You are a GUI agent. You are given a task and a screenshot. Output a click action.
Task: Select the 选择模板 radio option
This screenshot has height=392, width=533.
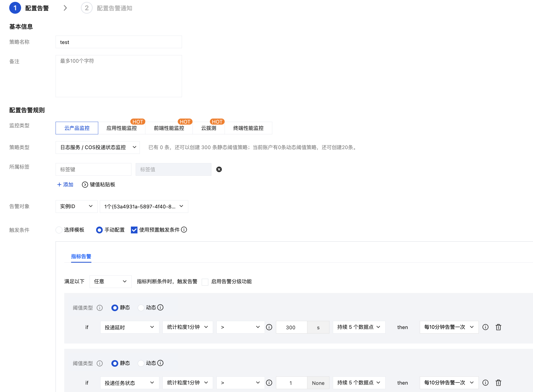point(59,230)
